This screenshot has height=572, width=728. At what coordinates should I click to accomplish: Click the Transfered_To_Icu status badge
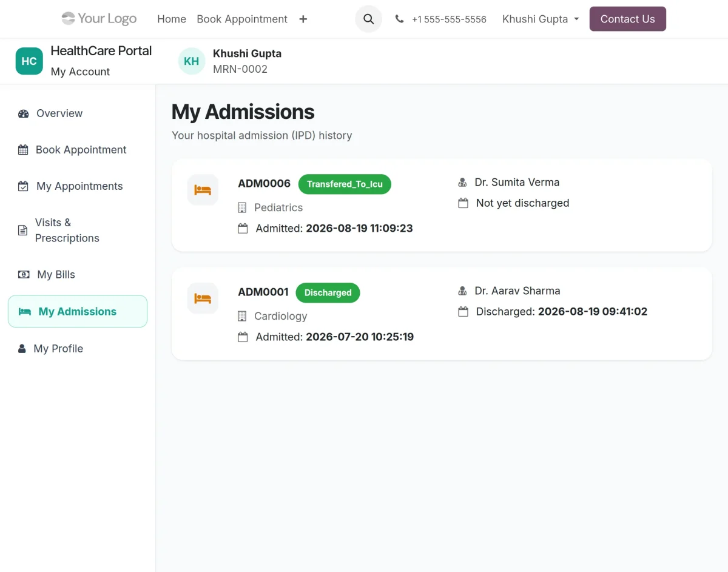tap(345, 184)
